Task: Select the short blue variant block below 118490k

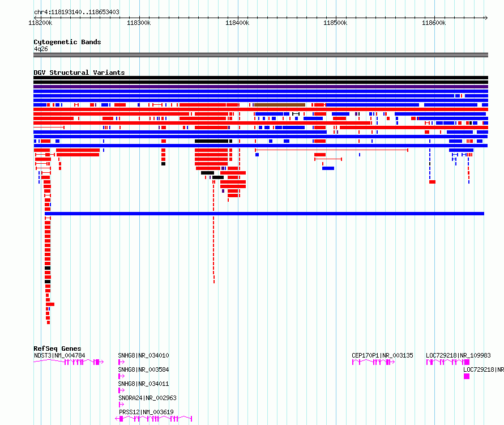Action: [328, 168]
